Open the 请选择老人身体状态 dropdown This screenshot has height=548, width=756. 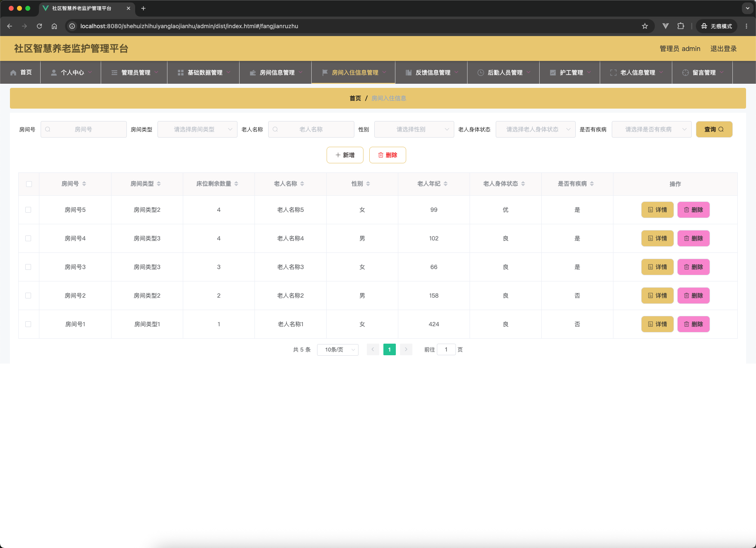coord(535,129)
